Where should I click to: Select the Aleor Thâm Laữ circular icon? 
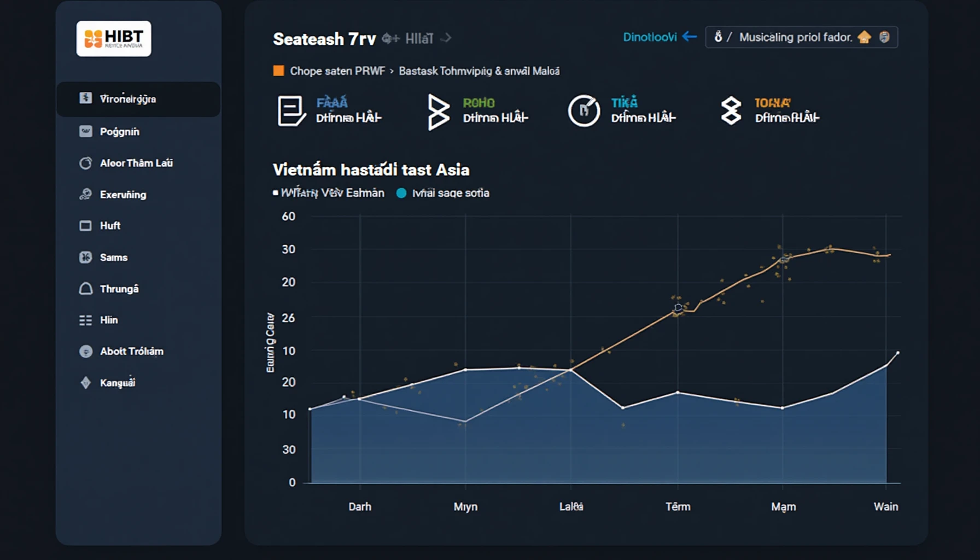tap(86, 163)
